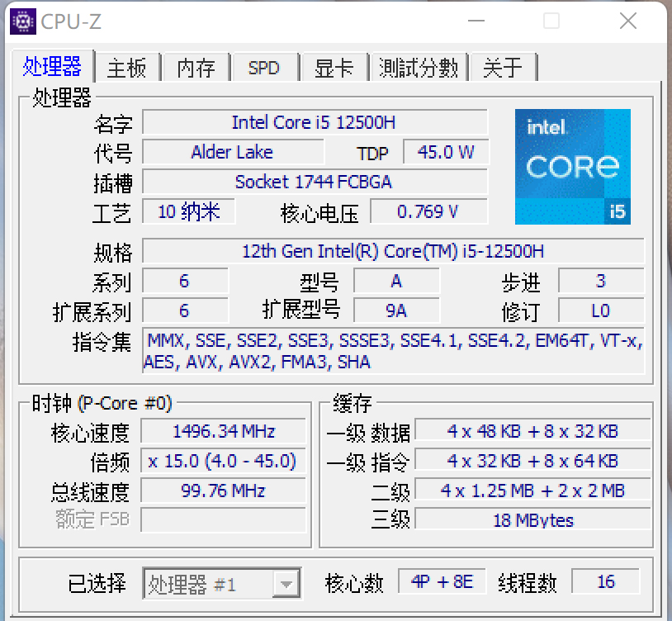This screenshot has width=672, height=621.
Task: Click the 三级 cache value 18 MBytes
Action: click(533, 519)
